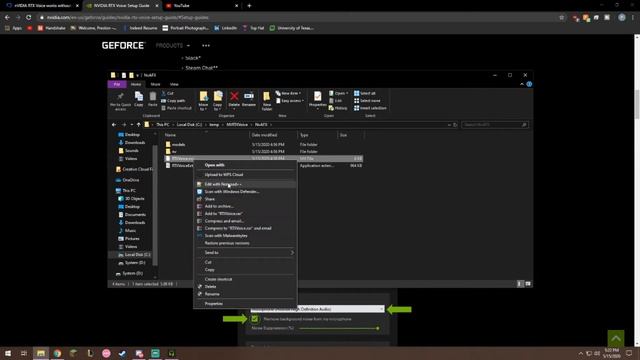Open the LinkedIn bookmark
The height and width of the screenshot is (360, 640).
pos(226,28)
